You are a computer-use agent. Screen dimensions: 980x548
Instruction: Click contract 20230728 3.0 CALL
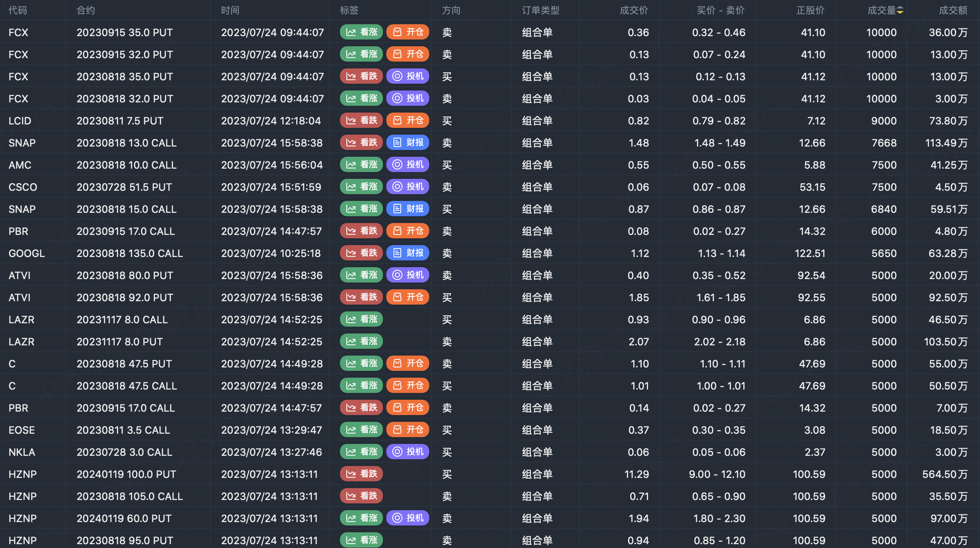click(x=125, y=452)
